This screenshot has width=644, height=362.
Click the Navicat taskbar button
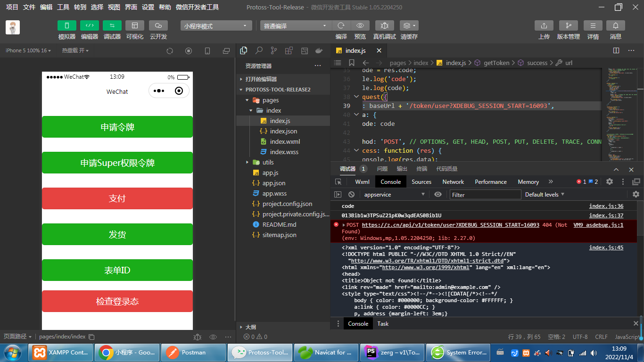tap(326, 352)
